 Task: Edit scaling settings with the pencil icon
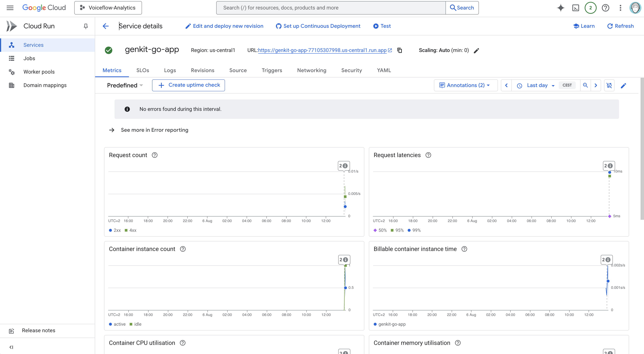click(x=476, y=51)
